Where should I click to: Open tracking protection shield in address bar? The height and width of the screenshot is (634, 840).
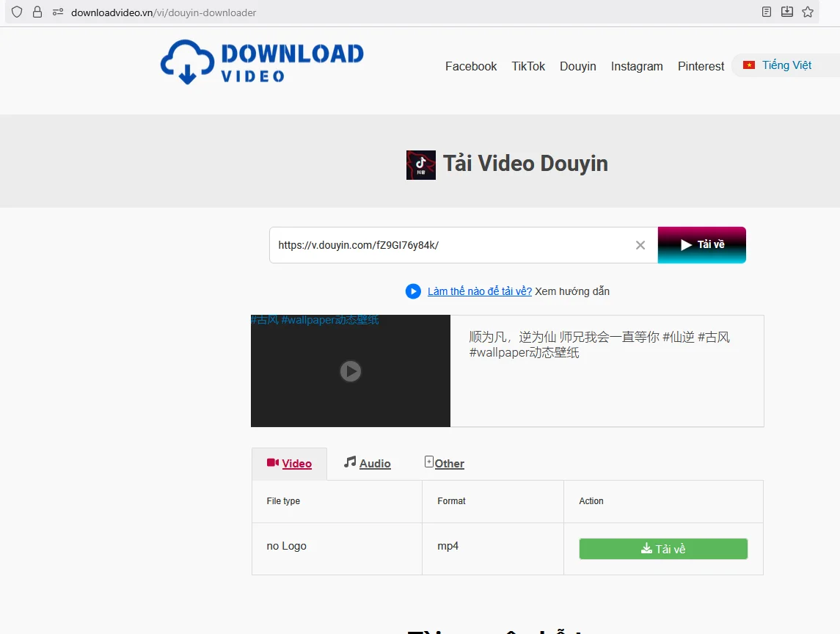16,12
